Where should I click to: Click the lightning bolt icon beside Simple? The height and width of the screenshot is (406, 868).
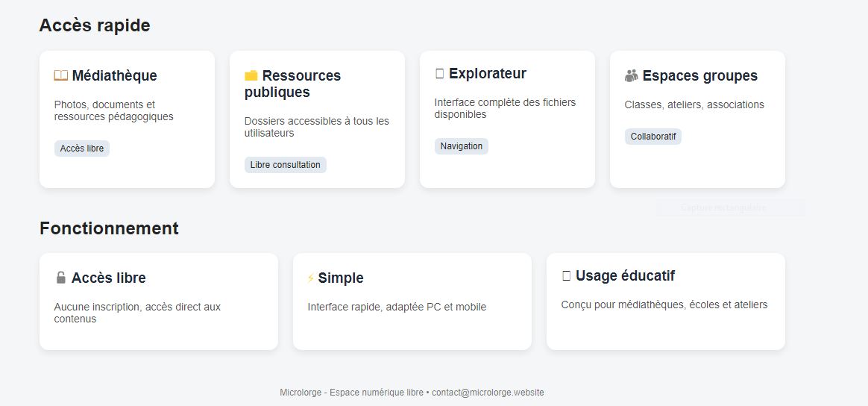(311, 278)
